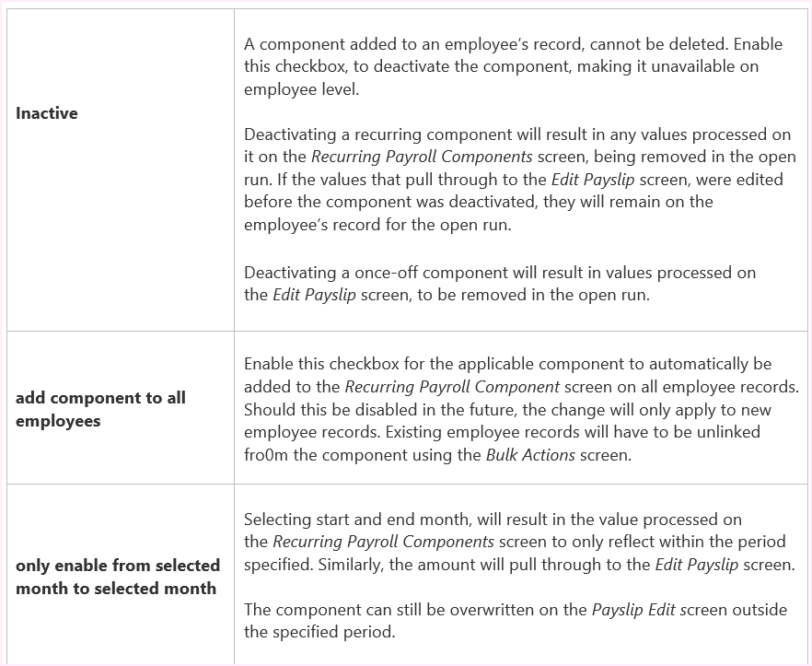Click the sentence starting "Enable this checkbox for"
Viewport: 812px width, 666px height.
pos(507,364)
